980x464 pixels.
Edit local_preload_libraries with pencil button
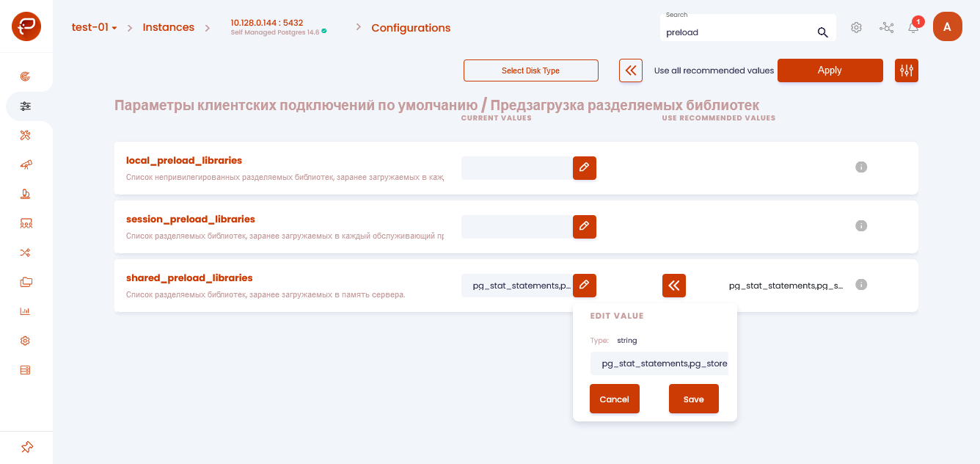[585, 168]
